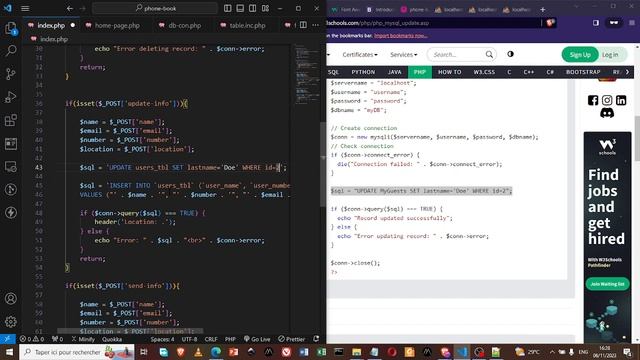Image resolution: width=640 pixels, height=360 pixels.
Task: Open the Extensions view
Action: point(11,120)
